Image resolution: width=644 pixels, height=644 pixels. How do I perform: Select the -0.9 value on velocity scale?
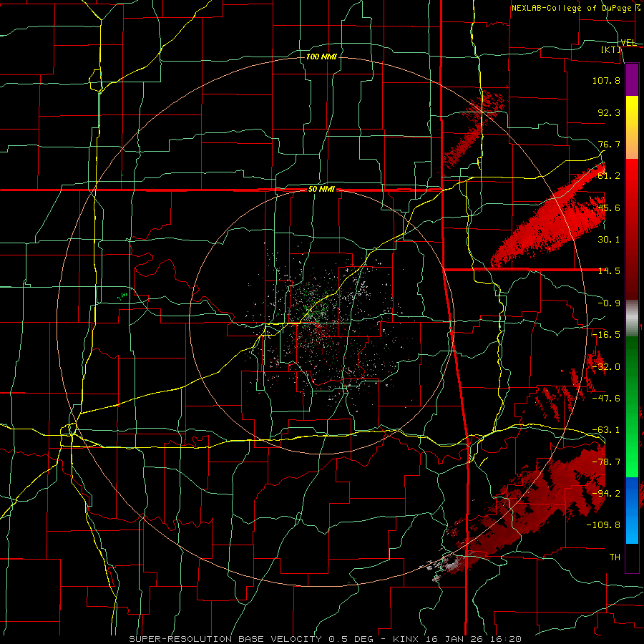pos(609,303)
